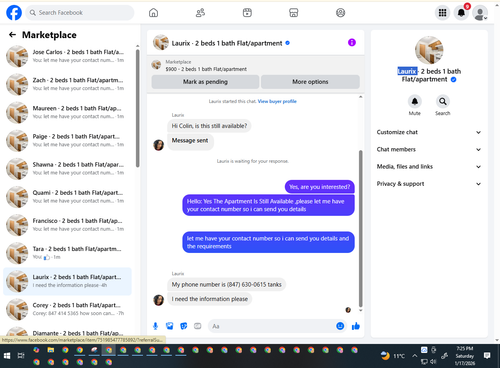
Task: Show hidden system tray icons
Action: tap(414, 356)
